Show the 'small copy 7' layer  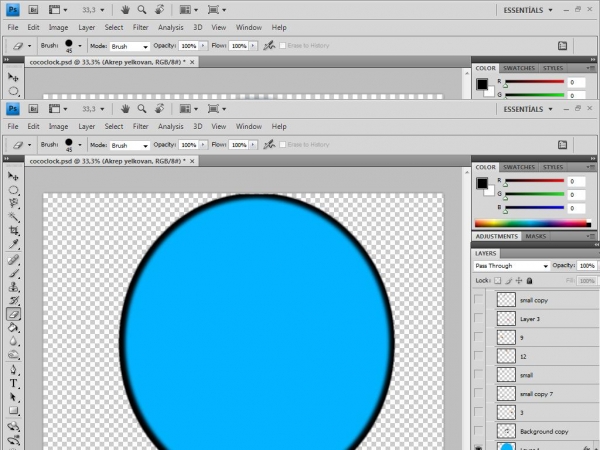point(478,393)
